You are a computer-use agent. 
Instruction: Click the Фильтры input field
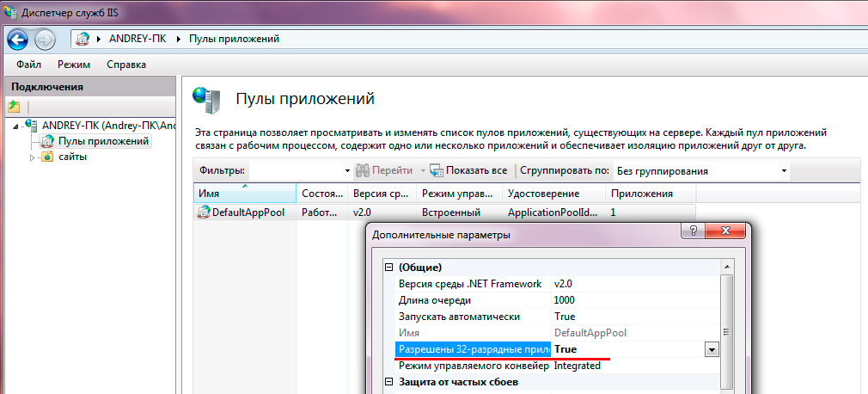coord(296,171)
